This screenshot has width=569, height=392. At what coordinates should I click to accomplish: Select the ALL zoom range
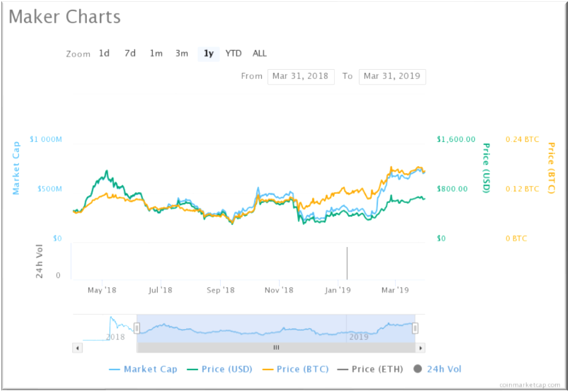(x=259, y=54)
